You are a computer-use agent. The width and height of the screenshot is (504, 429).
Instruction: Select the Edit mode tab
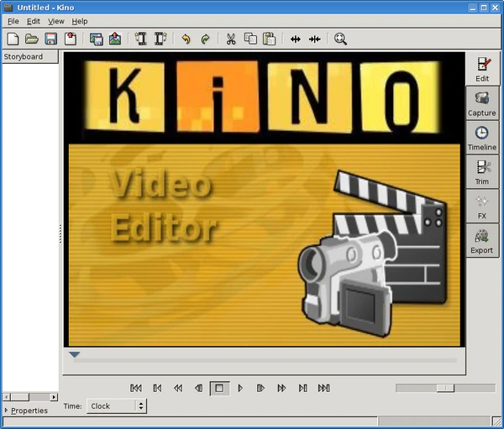tap(482, 68)
